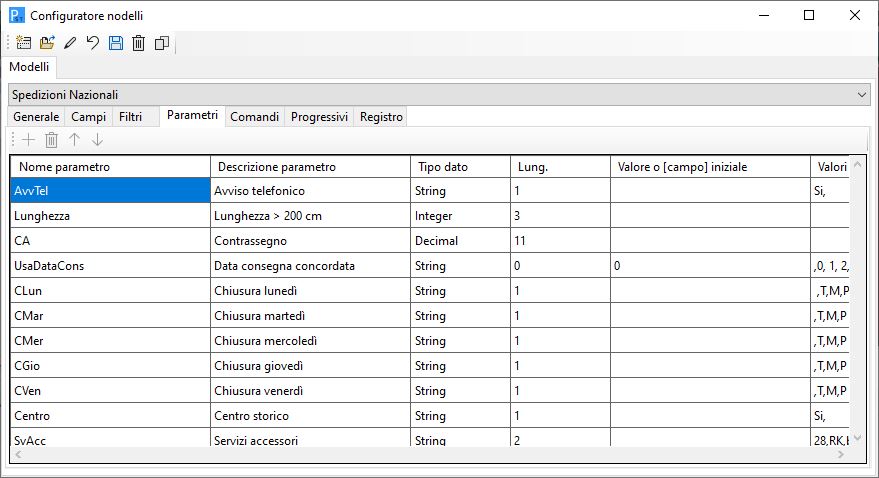The image size is (879, 478).
Task: Select the Parametri tab
Action: click(192, 115)
